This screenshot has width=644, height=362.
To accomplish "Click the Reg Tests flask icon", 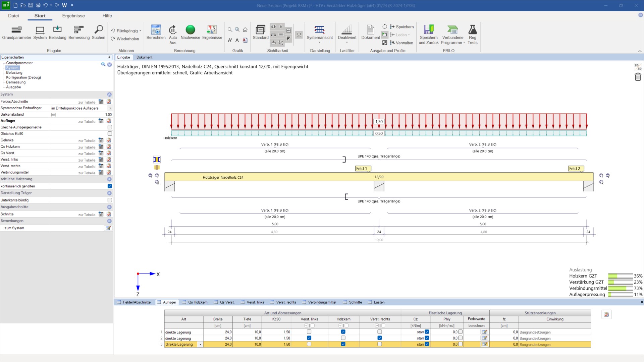I will point(472,30).
